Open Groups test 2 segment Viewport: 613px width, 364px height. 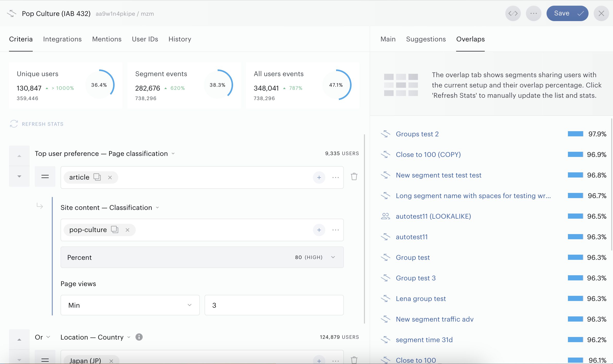pyautogui.click(x=417, y=134)
